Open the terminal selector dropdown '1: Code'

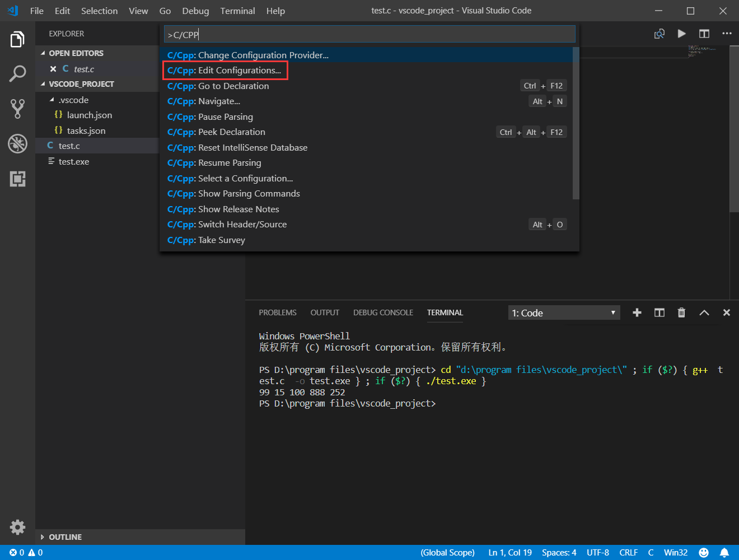pyautogui.click(x=564, y=312)
